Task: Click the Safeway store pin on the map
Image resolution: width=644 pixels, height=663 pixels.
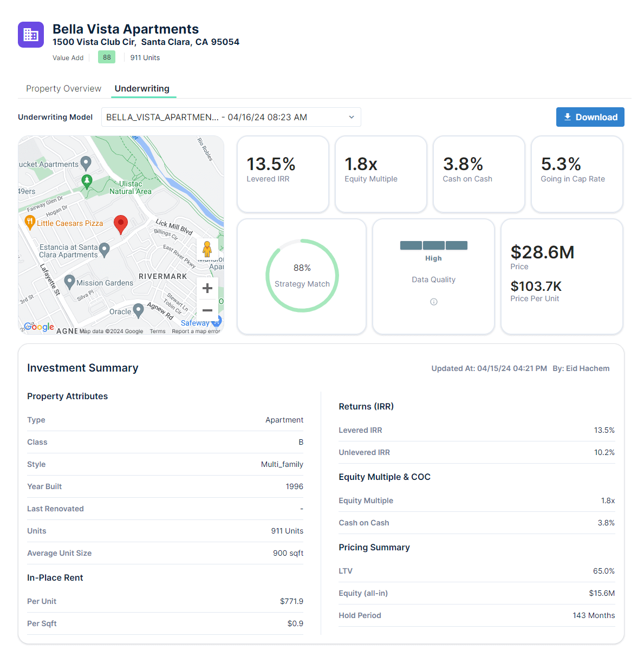Action: point(216,321)
